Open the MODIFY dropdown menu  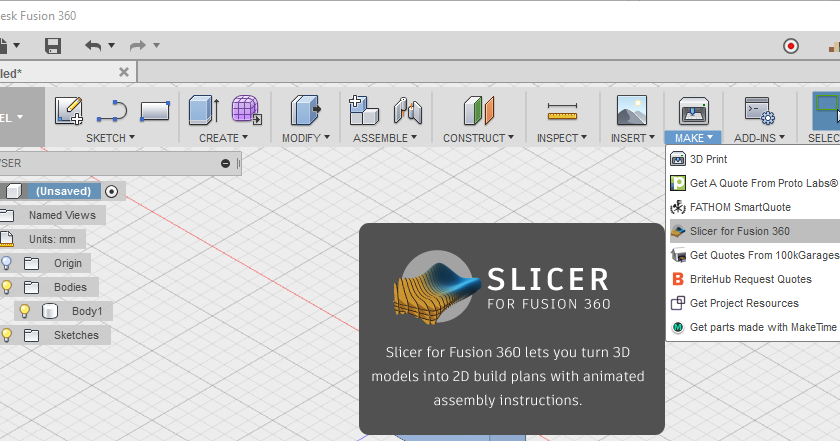[306, 138]
